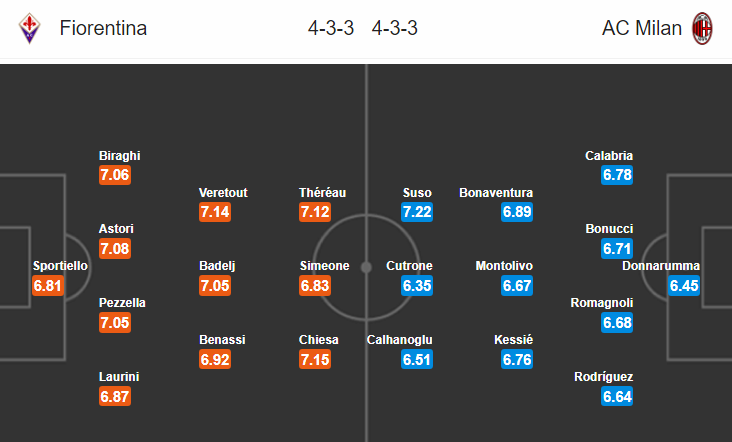Click the Biraghi player label

tap(120, 155)
